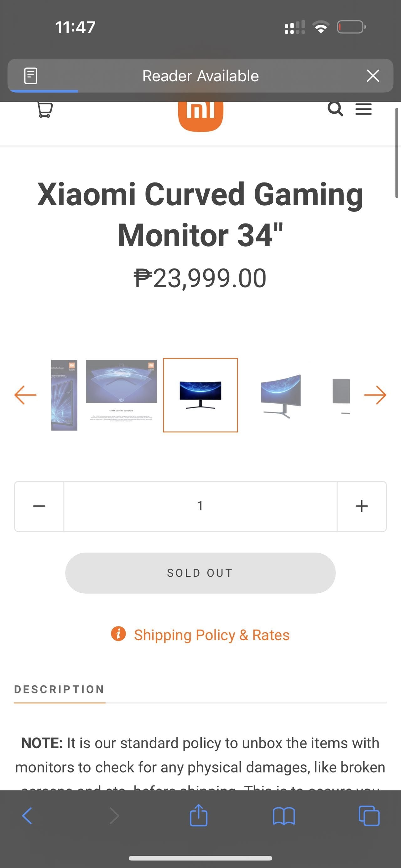Open Safari share sheet
The width and height of the screenshot is (401, 868).
coord(199,816)
